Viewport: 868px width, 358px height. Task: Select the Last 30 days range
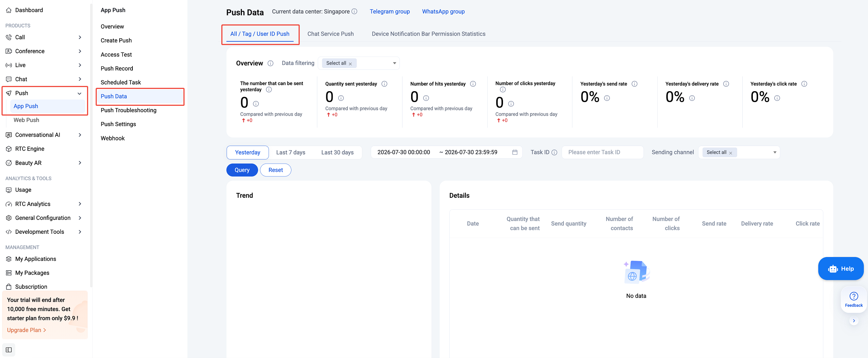338,152
